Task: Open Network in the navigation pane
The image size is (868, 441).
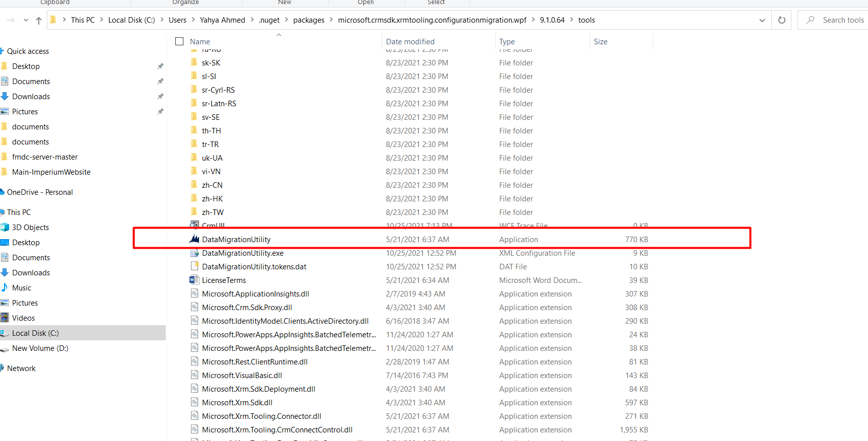Action: coord(21,368)
